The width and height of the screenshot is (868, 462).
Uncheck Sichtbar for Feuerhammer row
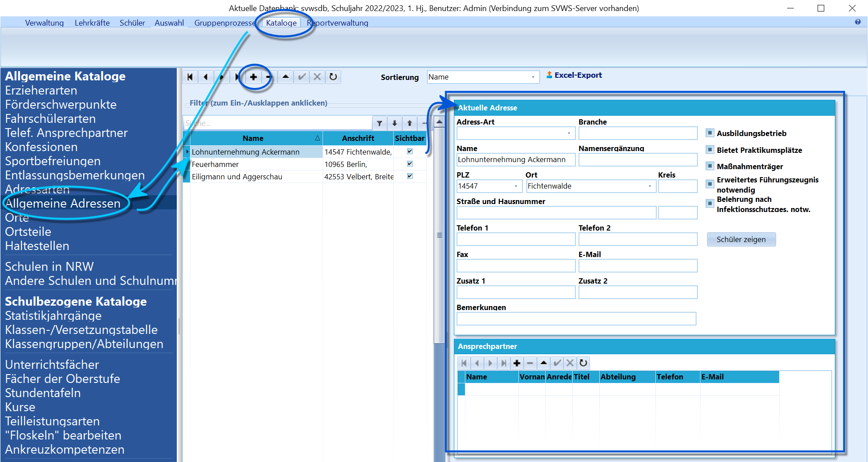410,164
